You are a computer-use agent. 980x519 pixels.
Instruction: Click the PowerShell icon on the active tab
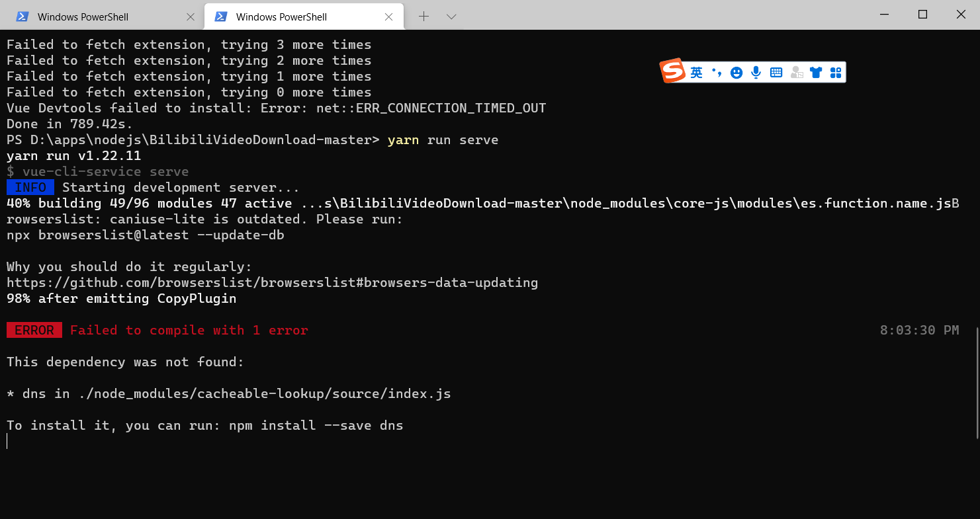(x=221, y=16)
